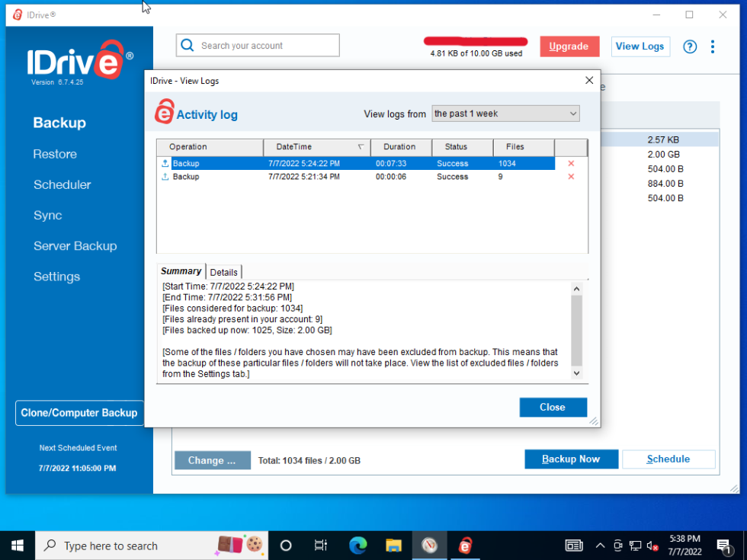
Task: Show hidden tray icons chevron
Action: pos(600,546)
